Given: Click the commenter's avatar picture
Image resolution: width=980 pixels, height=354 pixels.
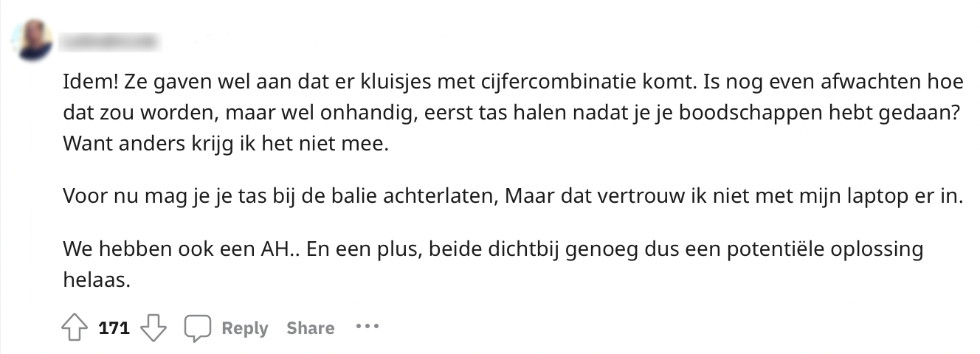Looking at the screenshot, I should point(34,41).
